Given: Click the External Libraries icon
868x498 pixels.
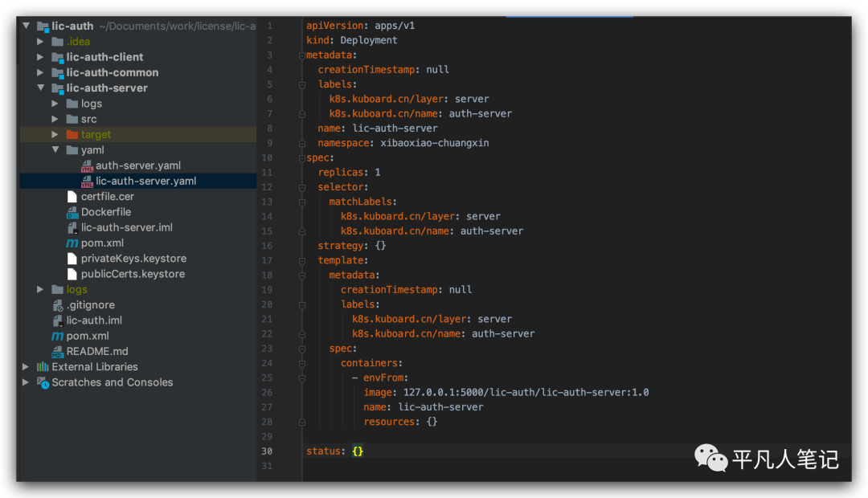Looking at the screenshot, I should click(43, 367).
